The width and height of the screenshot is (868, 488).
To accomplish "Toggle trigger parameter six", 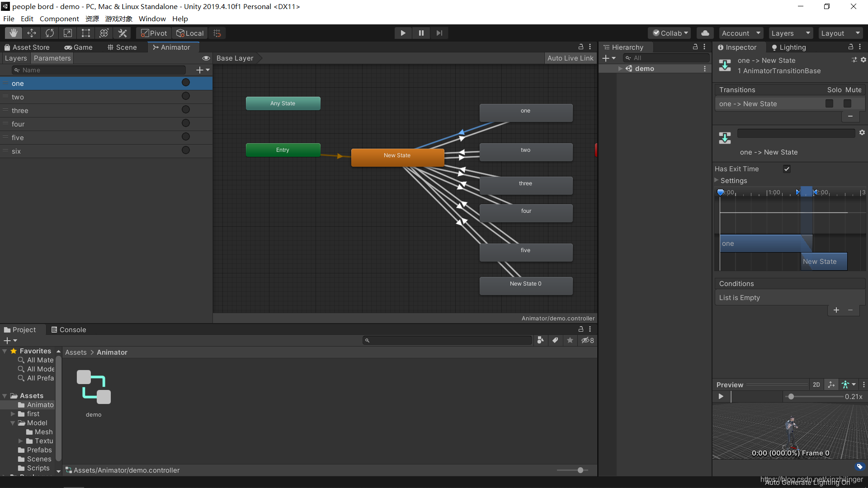I will (x=186, y=150).
